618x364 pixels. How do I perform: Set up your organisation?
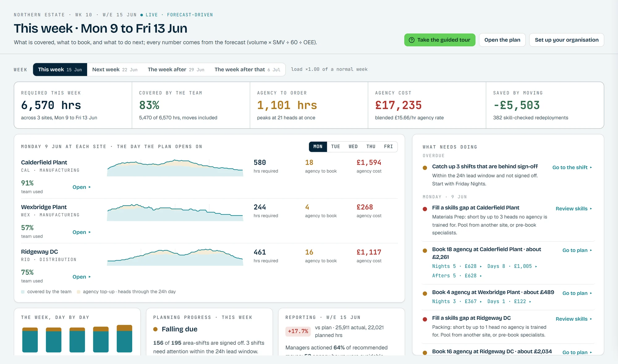566,40
